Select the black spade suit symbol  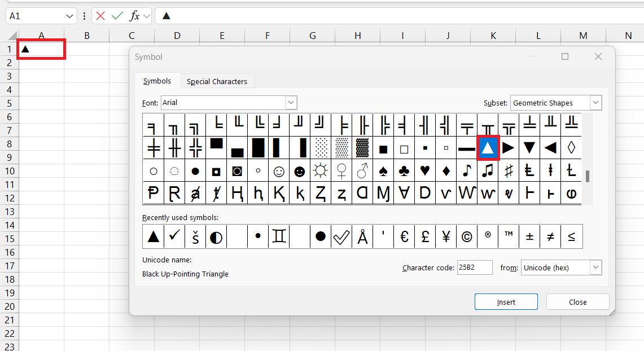point(383,171)
